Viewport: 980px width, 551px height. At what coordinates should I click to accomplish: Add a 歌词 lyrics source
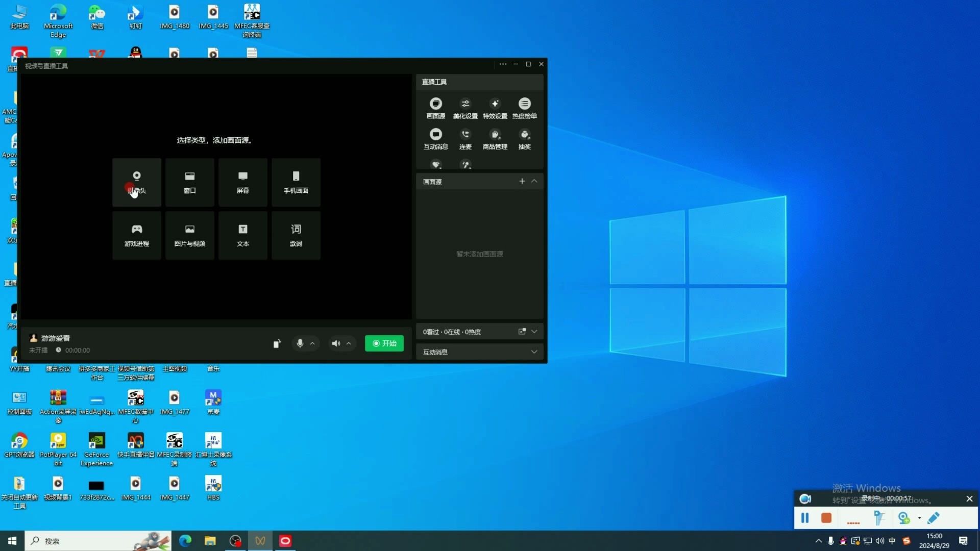296,235
